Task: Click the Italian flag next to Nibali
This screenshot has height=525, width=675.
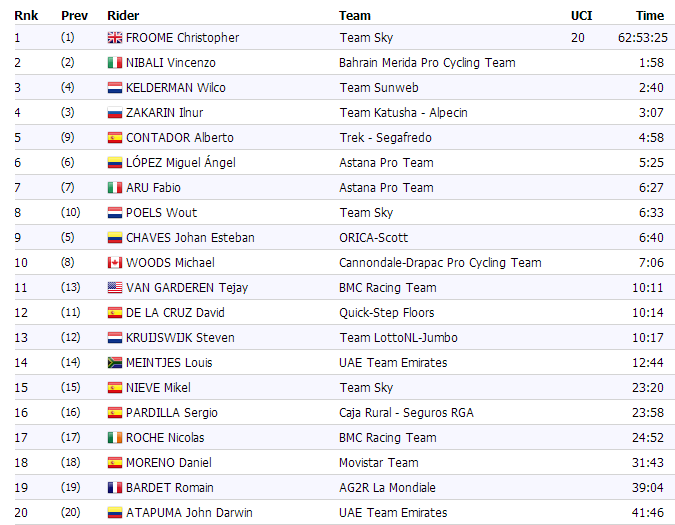Action: pos(115,63)
